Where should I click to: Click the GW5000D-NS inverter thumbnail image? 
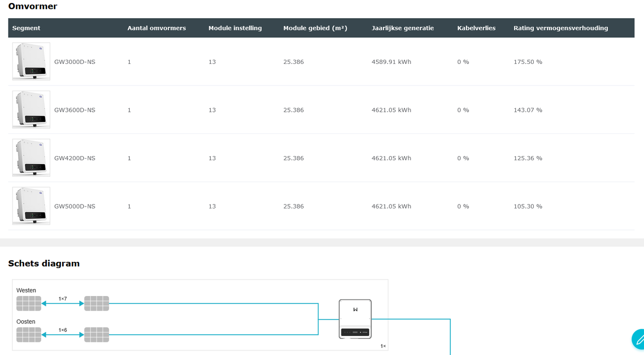pos(31,206)
